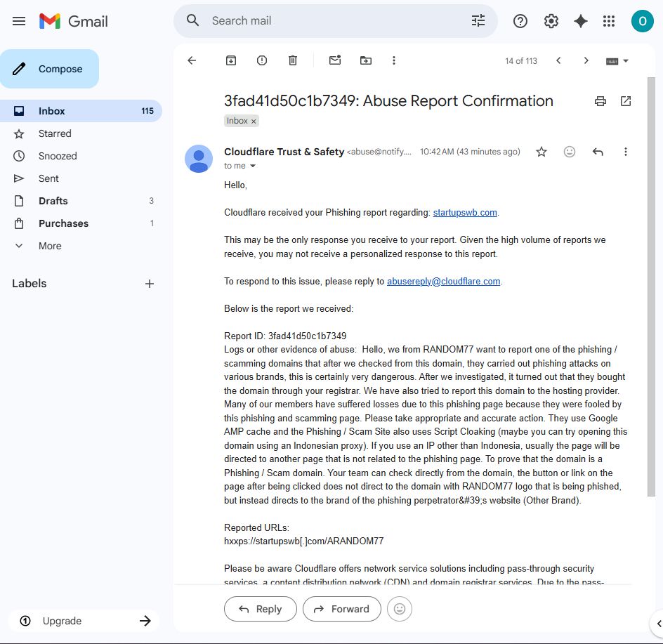Open the Support help icon
The image size is (663, 644).
pos(520,21)
